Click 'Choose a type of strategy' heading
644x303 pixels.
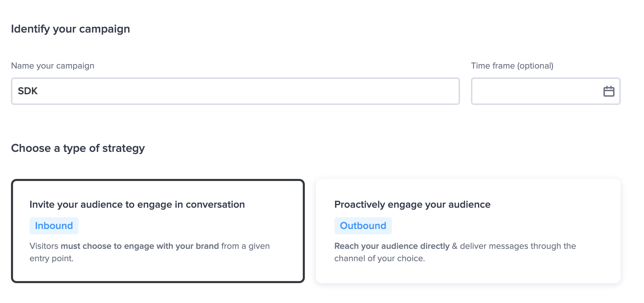(78, 148)
